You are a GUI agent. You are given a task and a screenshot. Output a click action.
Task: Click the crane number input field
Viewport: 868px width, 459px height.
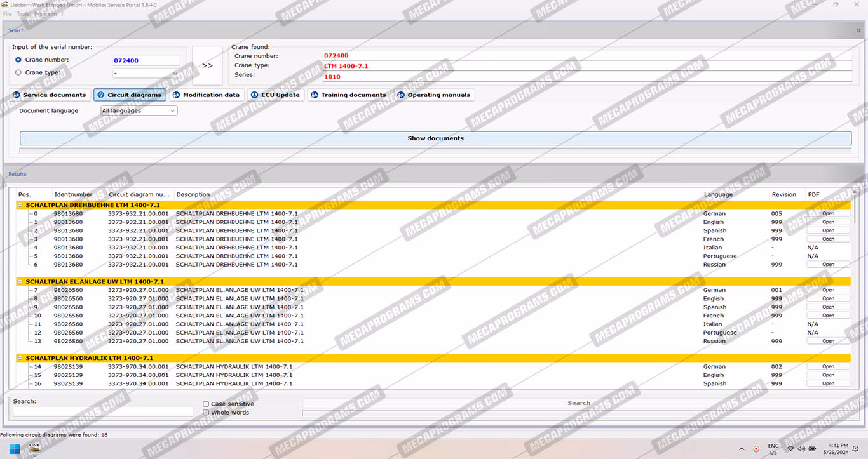(146, 61)
